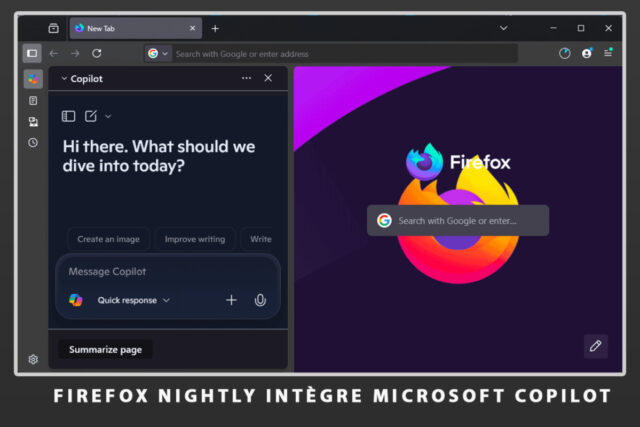Start voice input with microphone

(x=260, y=300)
